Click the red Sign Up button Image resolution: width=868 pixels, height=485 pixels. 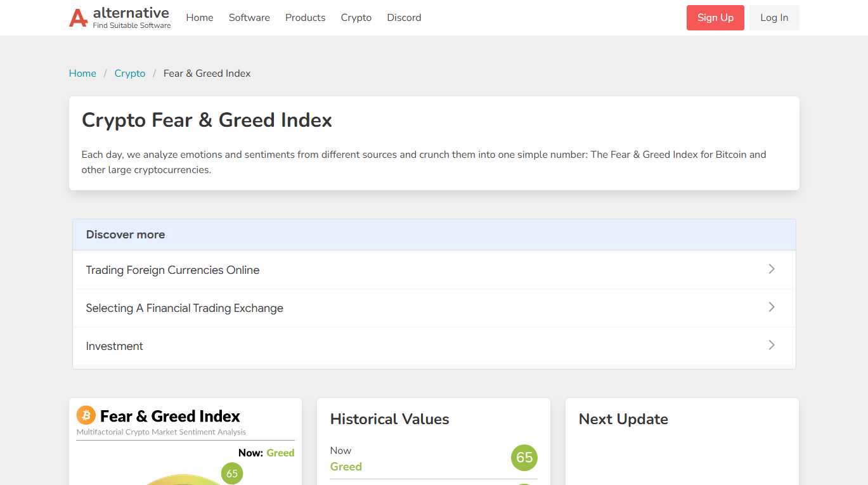point(715,18)
